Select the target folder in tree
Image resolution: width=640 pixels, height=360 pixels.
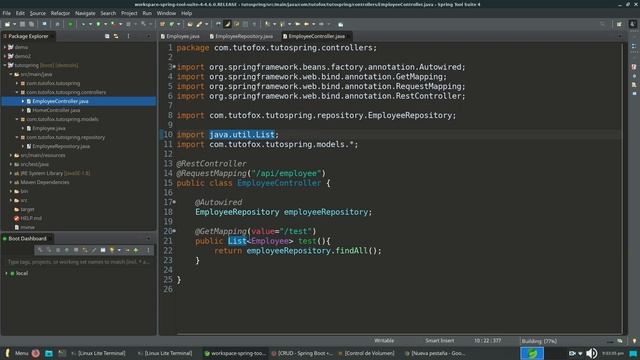click(27, 209)
